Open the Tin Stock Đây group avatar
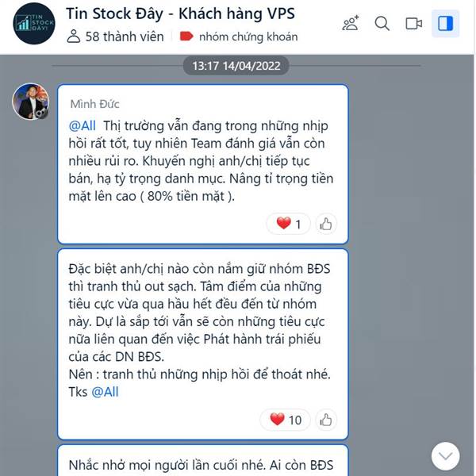 point(33,23)
